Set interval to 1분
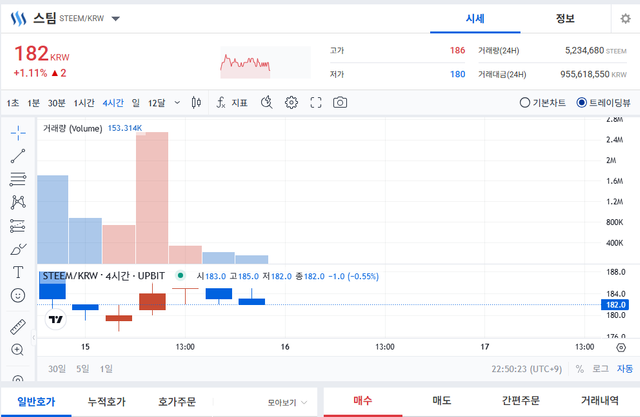This screenshot has height=417, width=640. click(33, 103)
